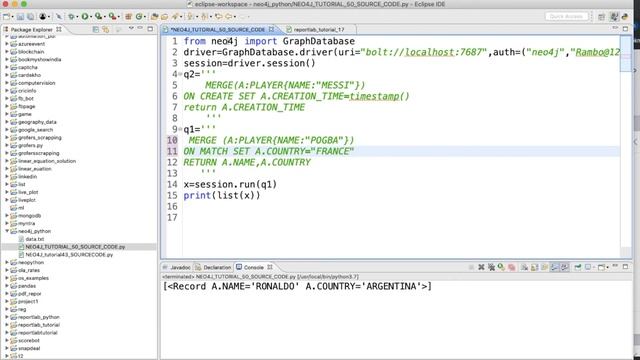Switch to reportlab_tutorial_17 editor tab

click(x=319, y=29)
